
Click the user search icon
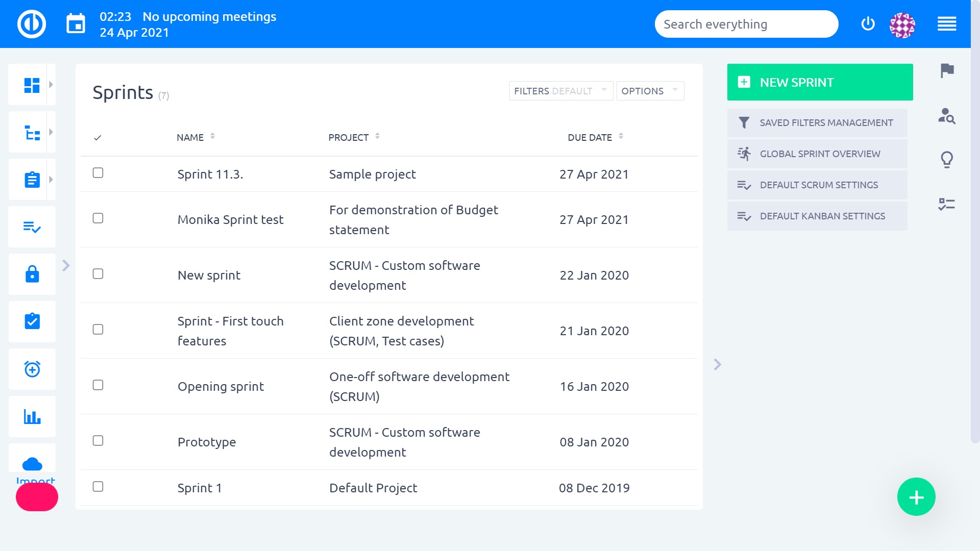pyautogui.click(x=947, y=116)
